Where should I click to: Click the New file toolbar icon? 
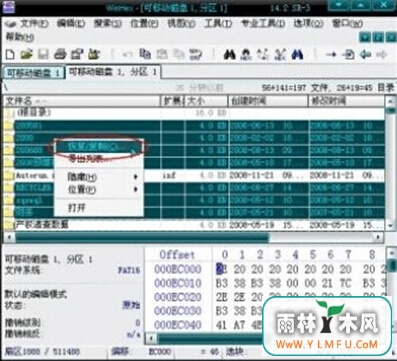pos(11,54)
